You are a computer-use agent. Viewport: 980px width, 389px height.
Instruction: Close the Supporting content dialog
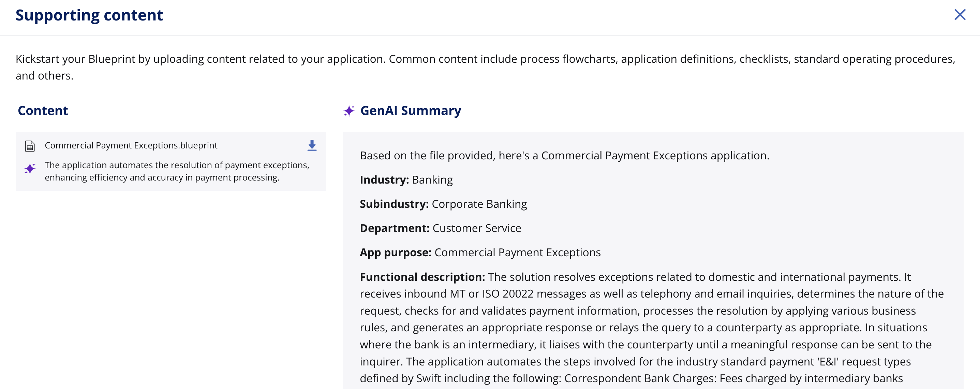click(x=960, y=14)
